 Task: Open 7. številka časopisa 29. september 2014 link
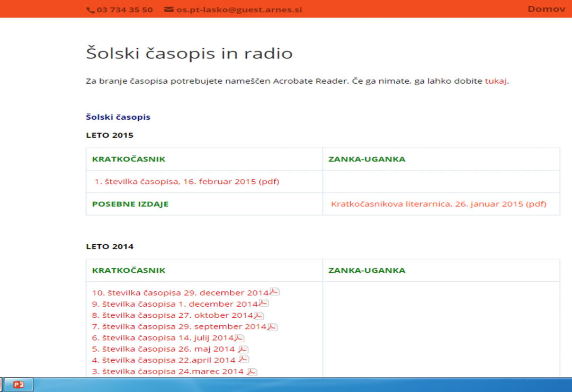click(x=179, y=327)
